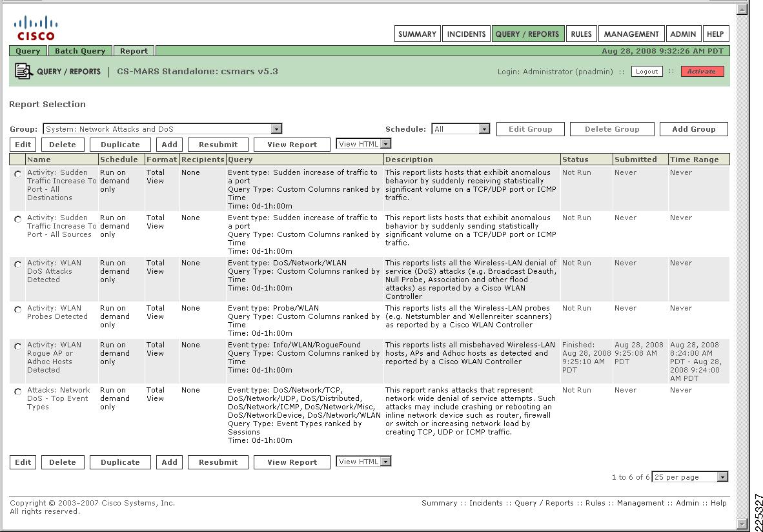Select the WLAN Probes Detected radio button
The image size is (763, 532).
click(18, 309)
